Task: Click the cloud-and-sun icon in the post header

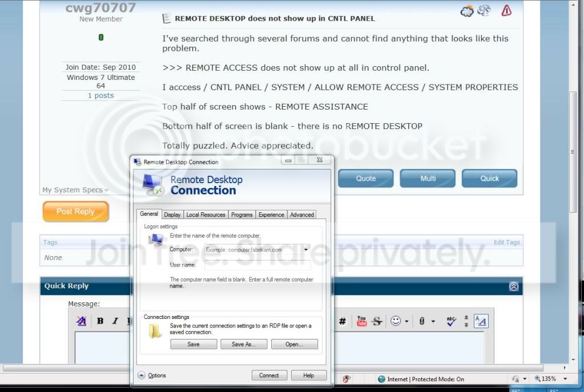Action: point(467,11)
